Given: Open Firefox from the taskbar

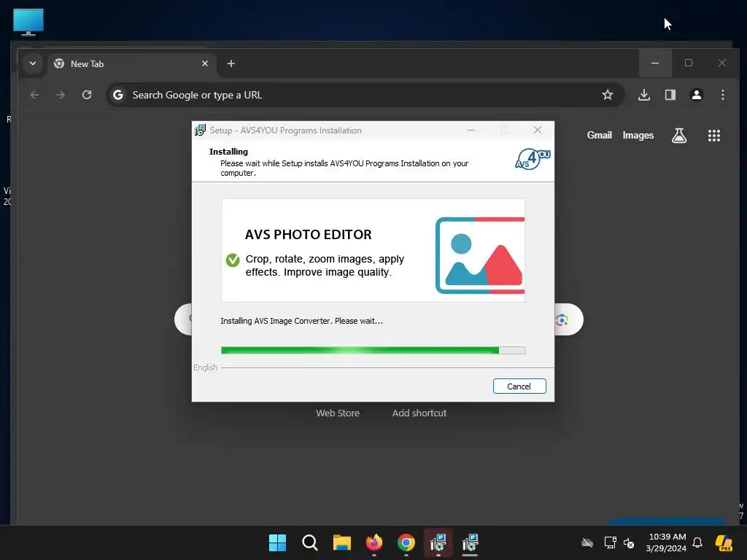Looking at the screenshot, I should (x=374, y=542).
